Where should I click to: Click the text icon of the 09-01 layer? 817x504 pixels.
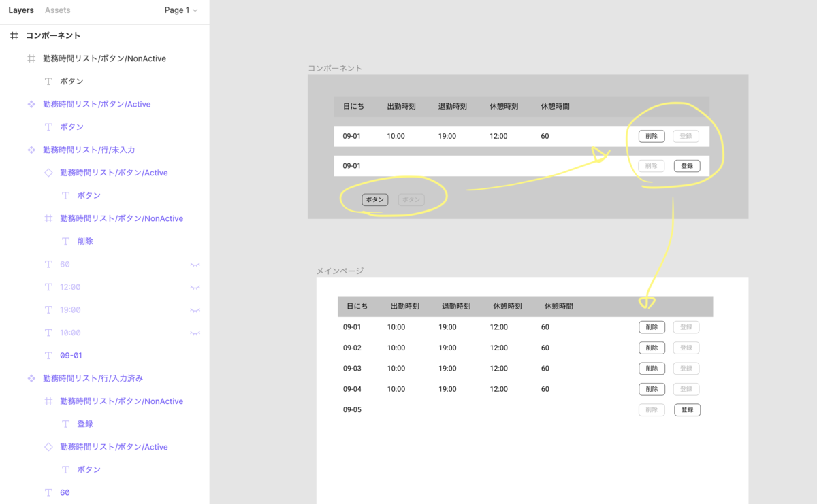(48, 355)
